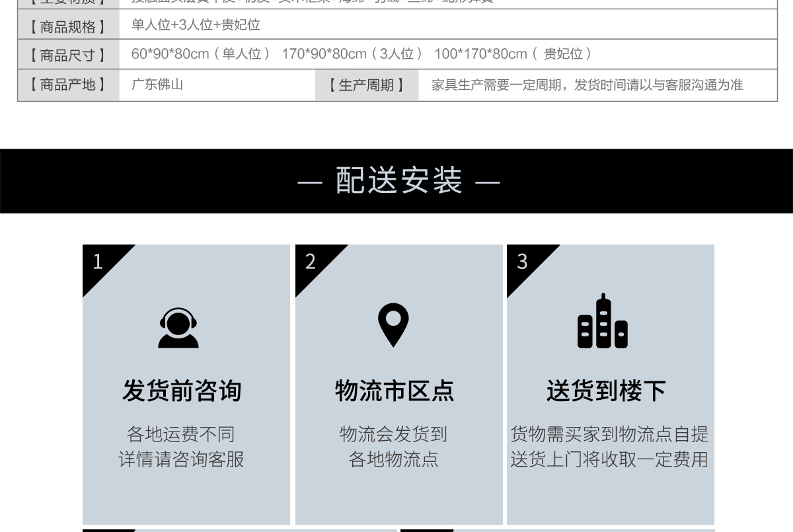Click the city buildings icon

pos(603,322)
